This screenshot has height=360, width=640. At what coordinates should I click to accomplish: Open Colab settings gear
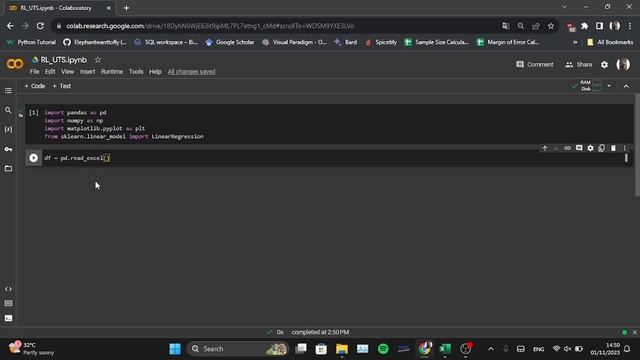coord(604,64)
